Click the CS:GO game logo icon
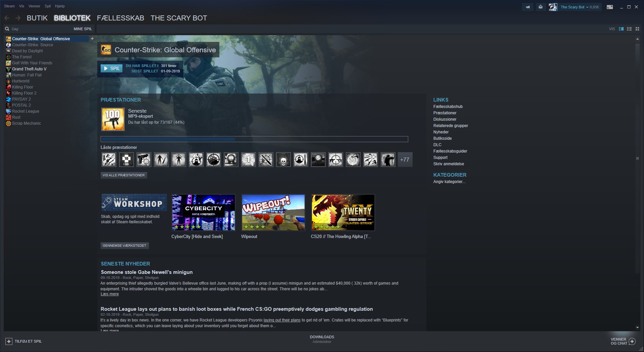This screenshot has height=352, width=644. pos(106,50)
